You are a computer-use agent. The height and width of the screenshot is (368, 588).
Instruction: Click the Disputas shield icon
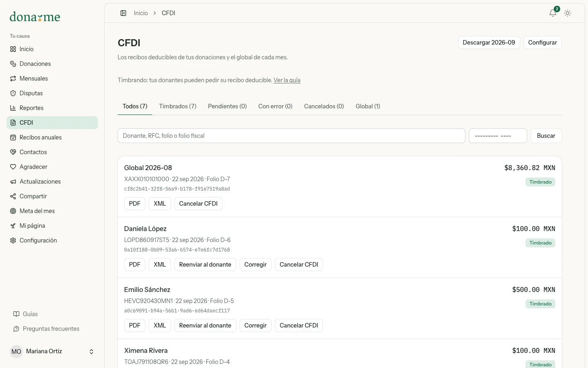13,93
